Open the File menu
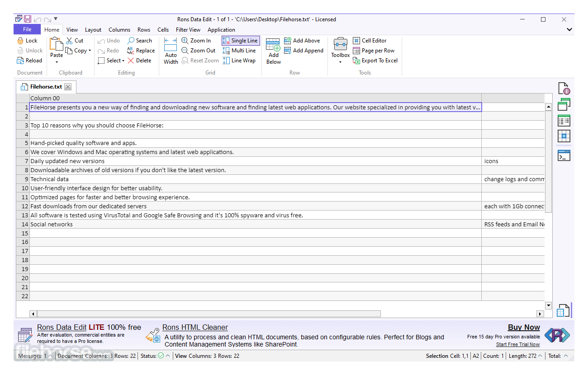 coord(27,29)
